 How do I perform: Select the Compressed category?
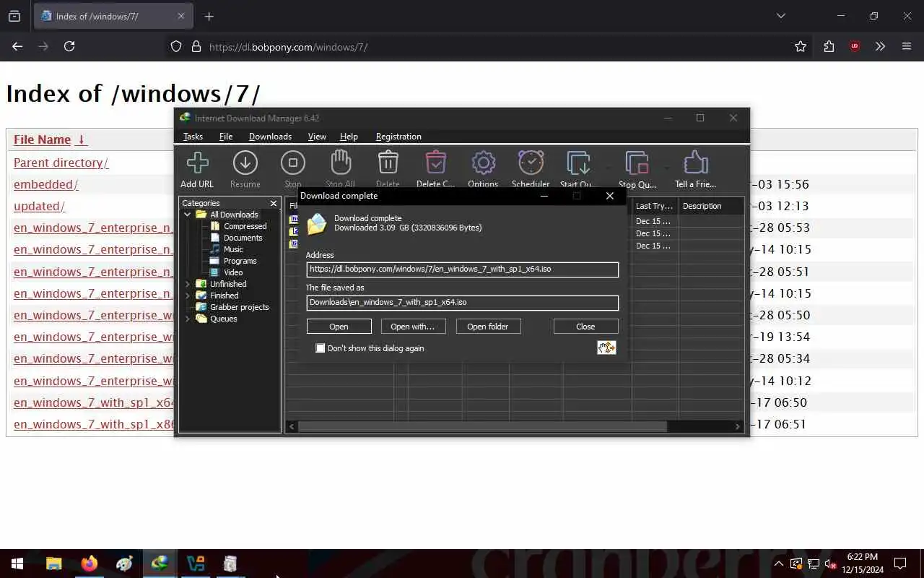pyautogui.click(x=245, y=226)
